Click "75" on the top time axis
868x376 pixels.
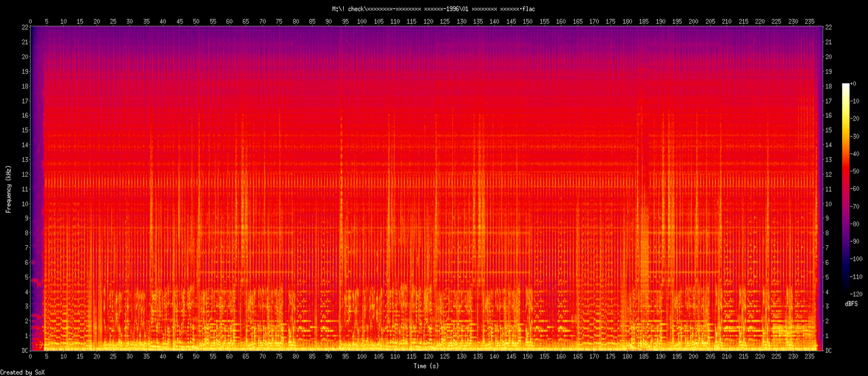[x=279, y=22]
